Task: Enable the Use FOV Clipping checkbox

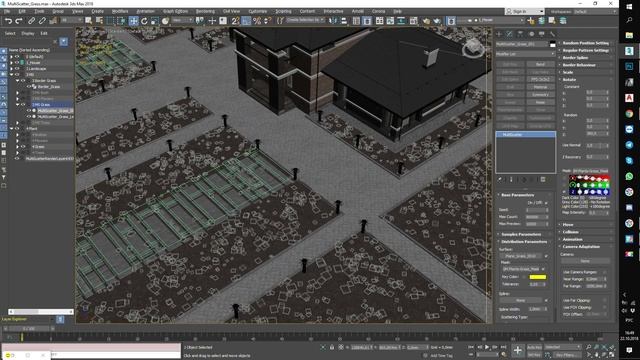Action: 604,307
